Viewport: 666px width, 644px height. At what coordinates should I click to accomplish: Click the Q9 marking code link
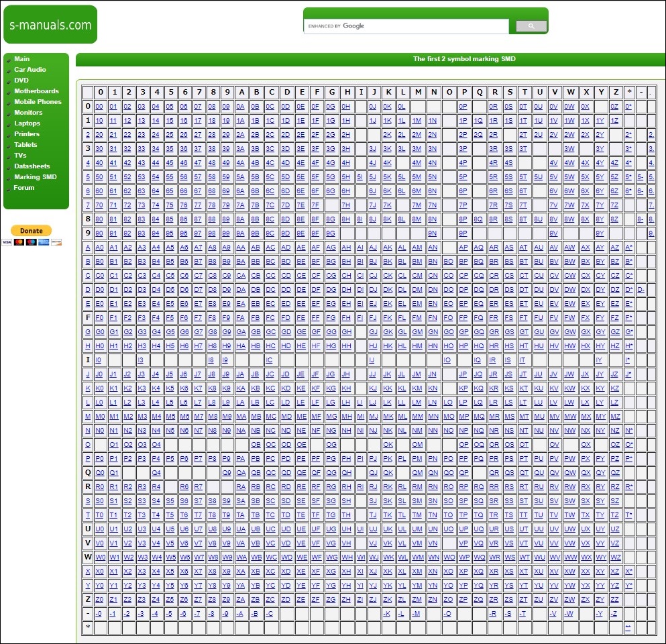point(227,472)
